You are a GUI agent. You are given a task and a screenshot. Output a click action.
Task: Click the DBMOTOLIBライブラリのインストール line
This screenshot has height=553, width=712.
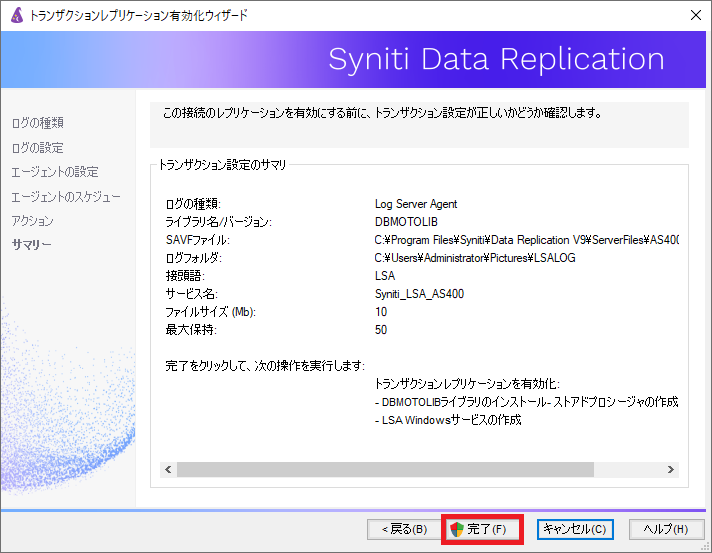[526, 402]
